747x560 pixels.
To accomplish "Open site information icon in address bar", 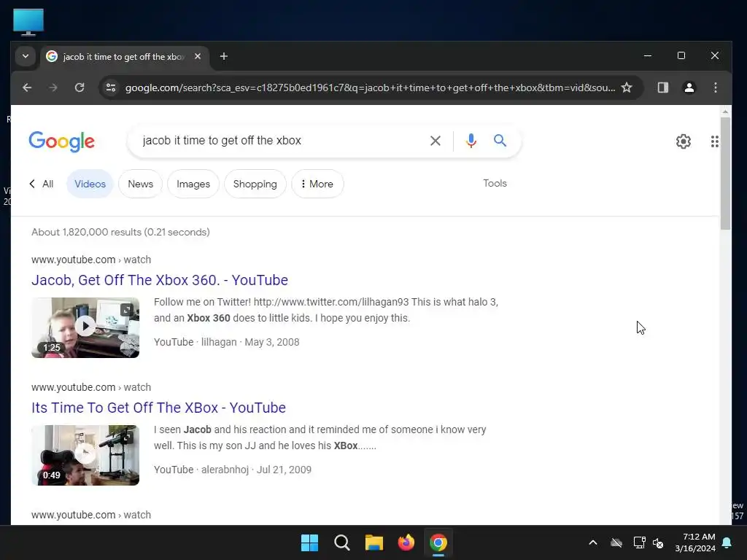I will 111,87.
